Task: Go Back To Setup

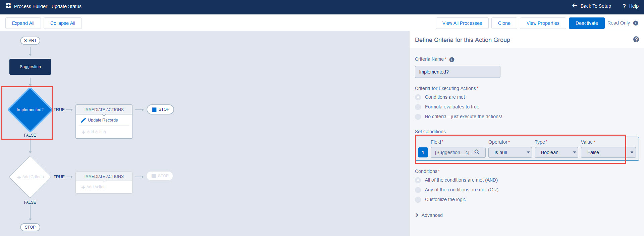Action: [x=592, y=6]
